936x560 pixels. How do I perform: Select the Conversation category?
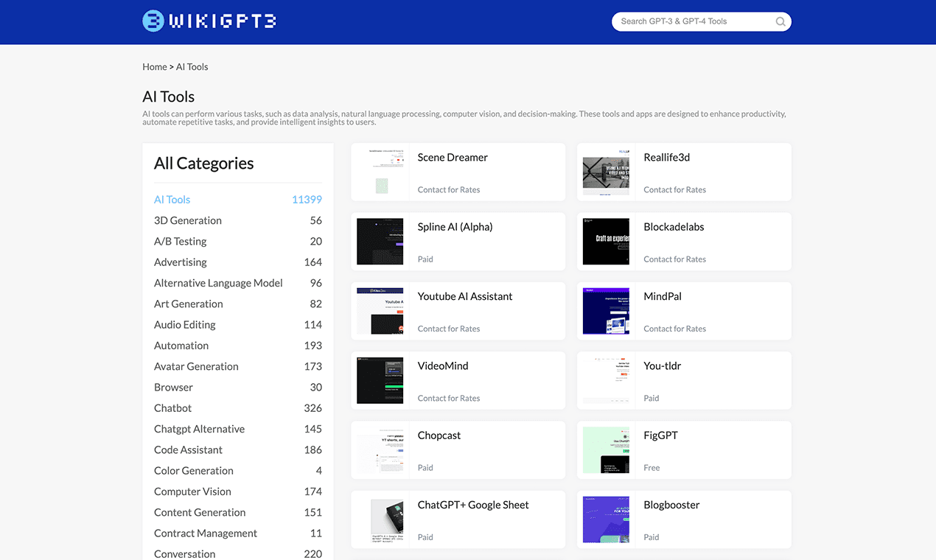[185, 553]
